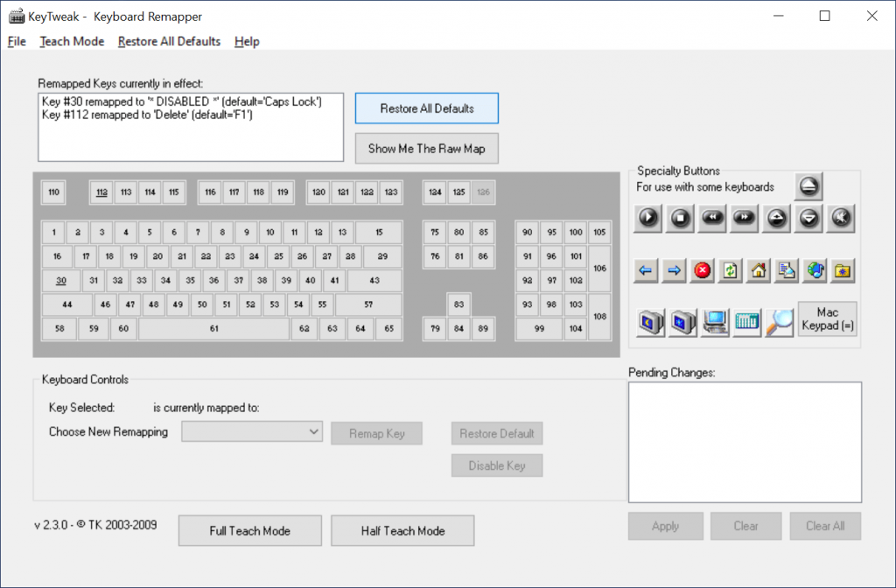Select the media Play specialty button
Screen dimensions: 896x588
tap(647, 219)
